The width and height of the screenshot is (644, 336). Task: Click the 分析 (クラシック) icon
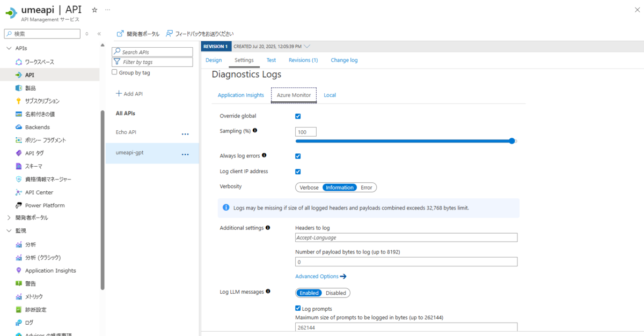19,257
